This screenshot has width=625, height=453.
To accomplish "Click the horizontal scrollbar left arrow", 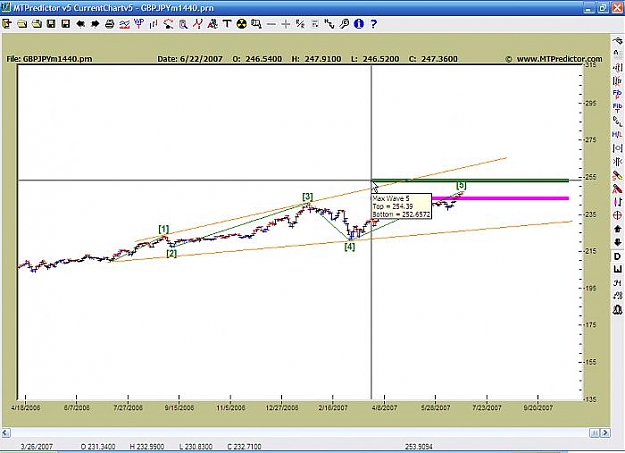I will (x=6, y=433).
